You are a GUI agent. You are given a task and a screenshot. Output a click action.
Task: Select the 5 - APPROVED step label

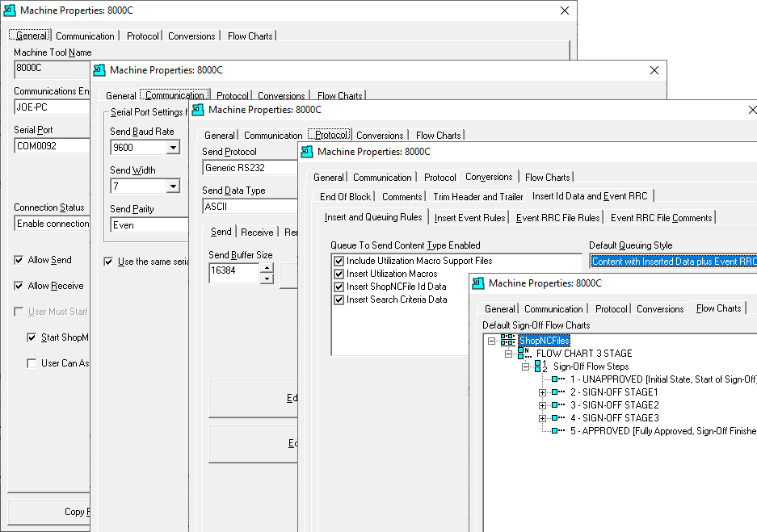(x=662, y=431)
